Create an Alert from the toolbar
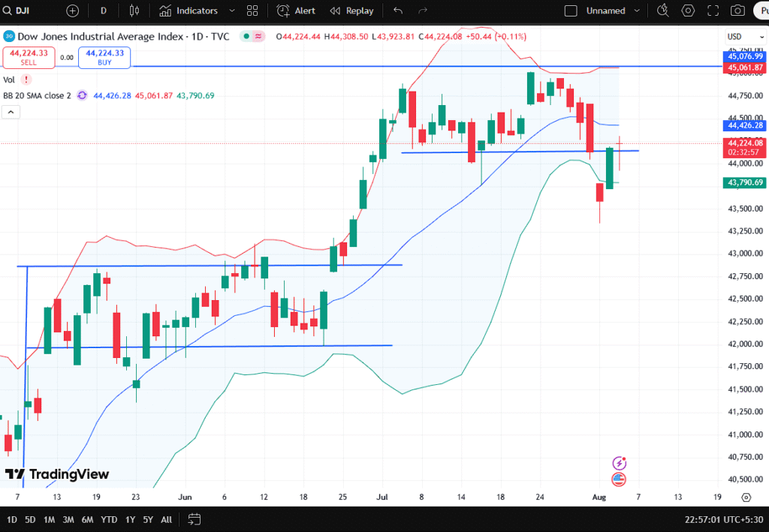The height and width of the screenshot is (532, 769). [296, 11]
